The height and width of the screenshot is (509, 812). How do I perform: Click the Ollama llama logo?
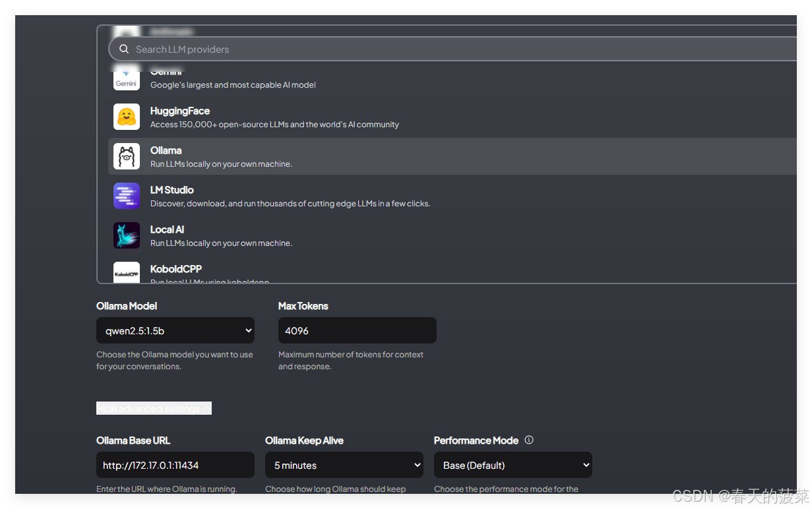point(127,156)
